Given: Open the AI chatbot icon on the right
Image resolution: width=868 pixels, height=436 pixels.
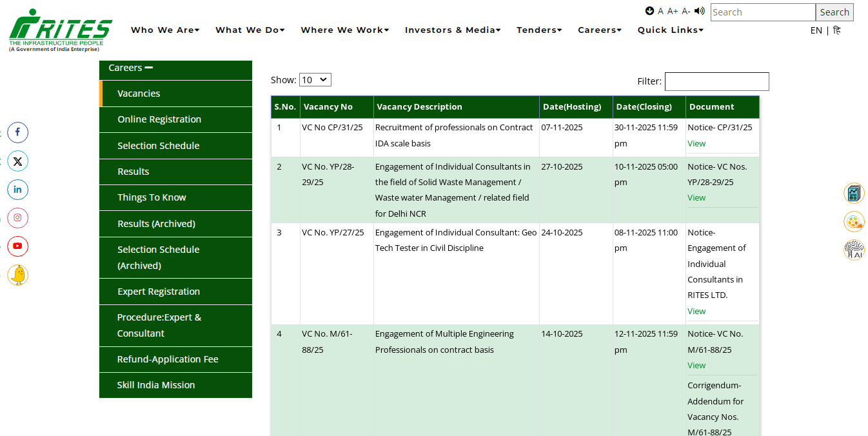Looking at the screenshot, I should (854, 250).
